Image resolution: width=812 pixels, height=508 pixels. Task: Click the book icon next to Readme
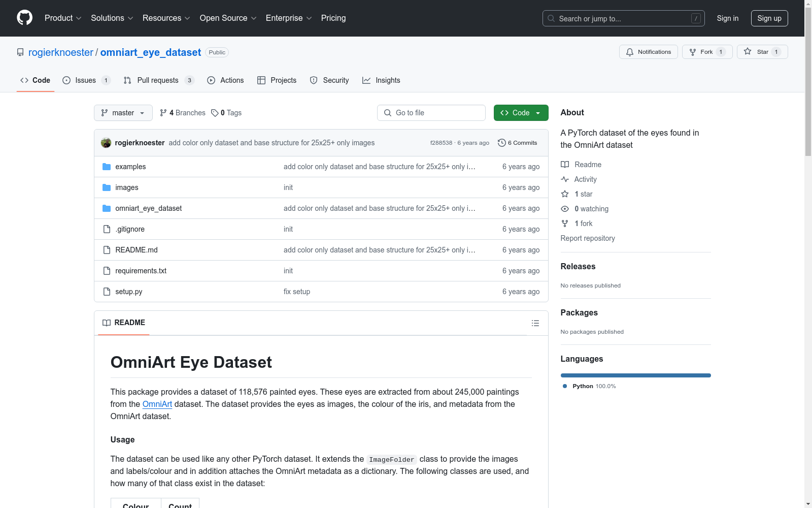click(x=565, y=165)
